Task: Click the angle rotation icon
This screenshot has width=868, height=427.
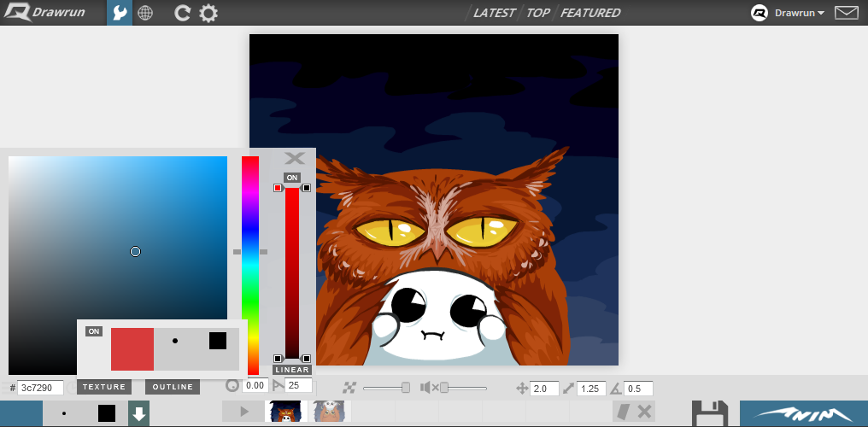Action: point(616,389)
